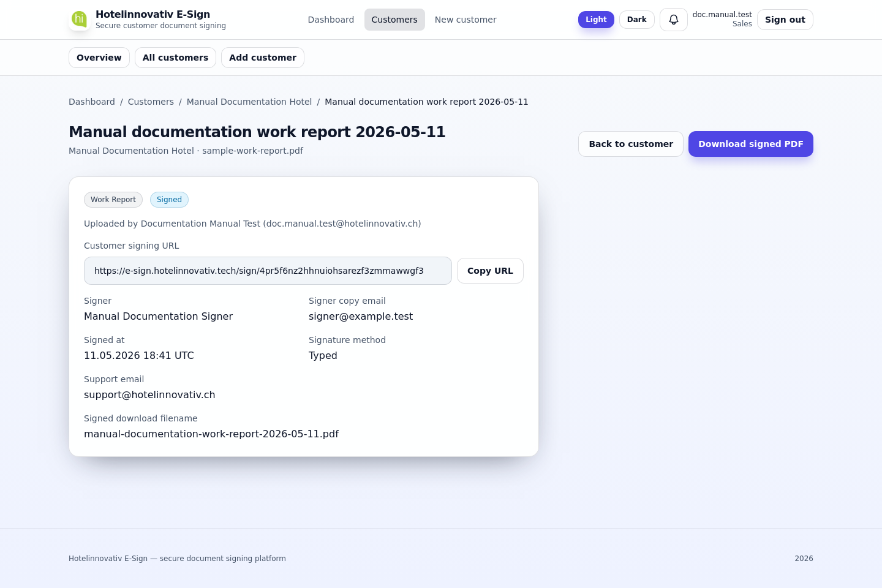
Task: Click the page heading work report title
Action: click(257, 132)
